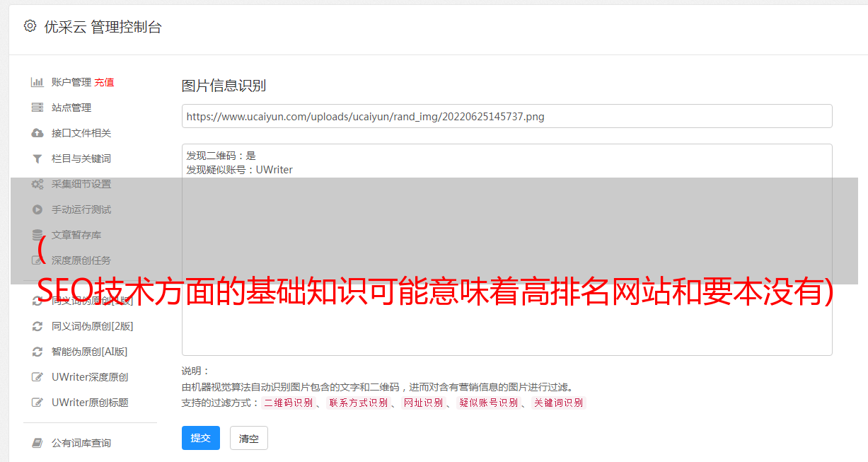Click the 发现二维码：是 result line

[x=221, y=156]
